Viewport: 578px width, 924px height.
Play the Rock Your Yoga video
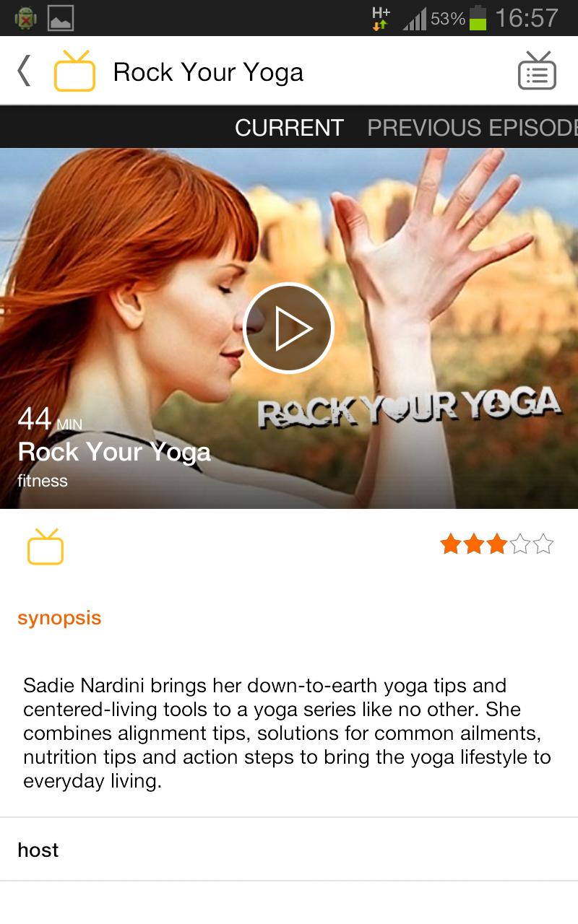(288, 328)
